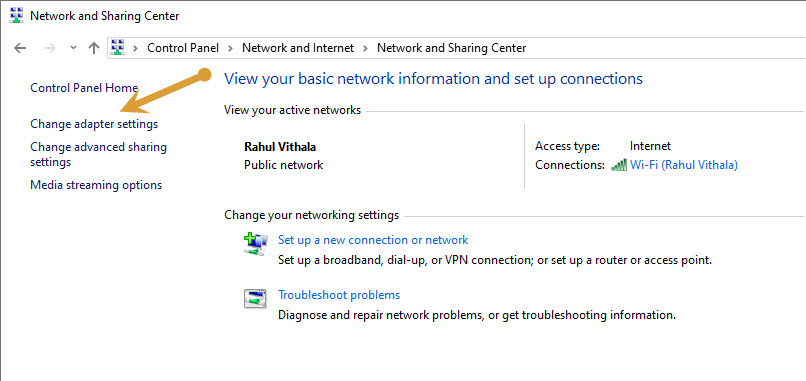
Task: Click the new connection setup icon
Action: tap(255, 244)
